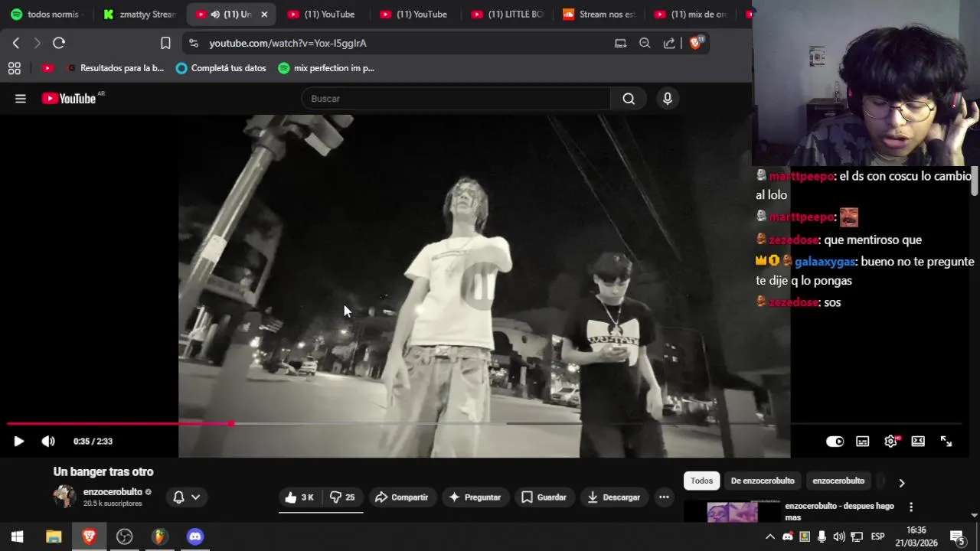Open the player settings gear
980x551 pixels.
click(x=890, y=442)
